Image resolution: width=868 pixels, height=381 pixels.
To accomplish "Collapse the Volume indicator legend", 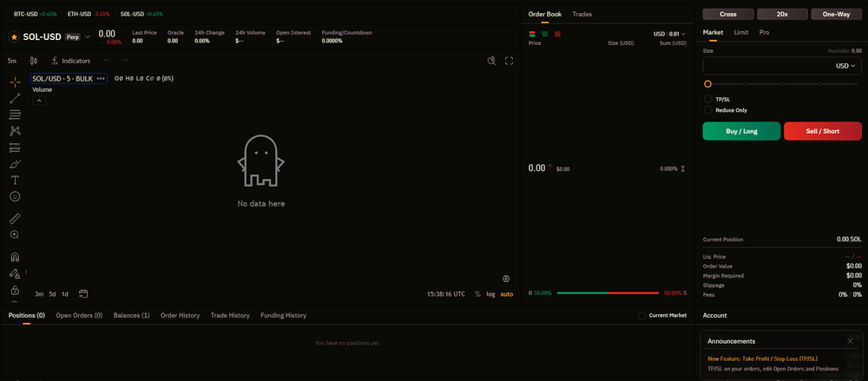I will click(39, 100).
